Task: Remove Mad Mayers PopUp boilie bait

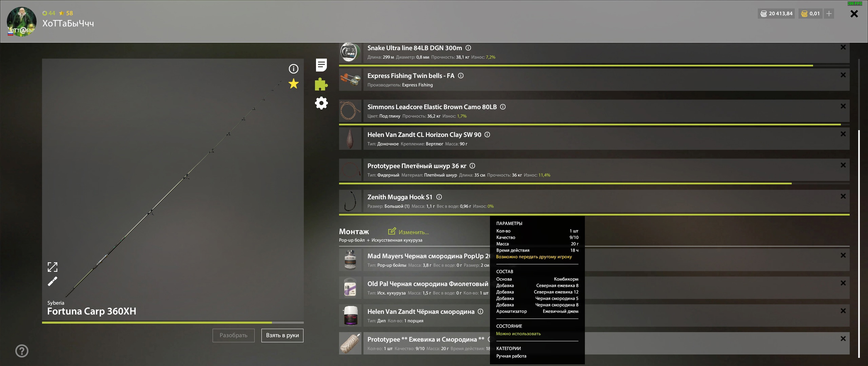Action: (x=843, y=255)
